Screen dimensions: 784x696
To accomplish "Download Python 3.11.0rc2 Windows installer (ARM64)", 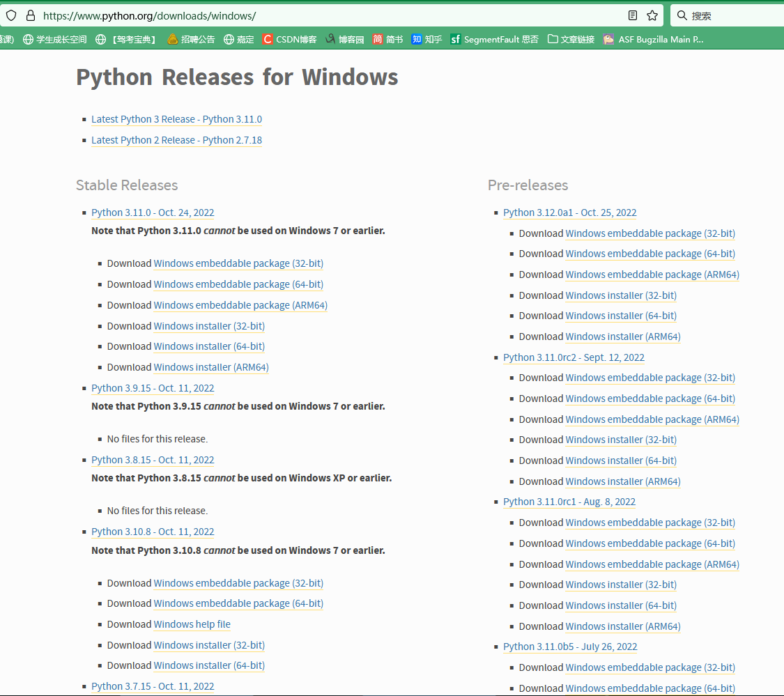I will coord(622,481).
